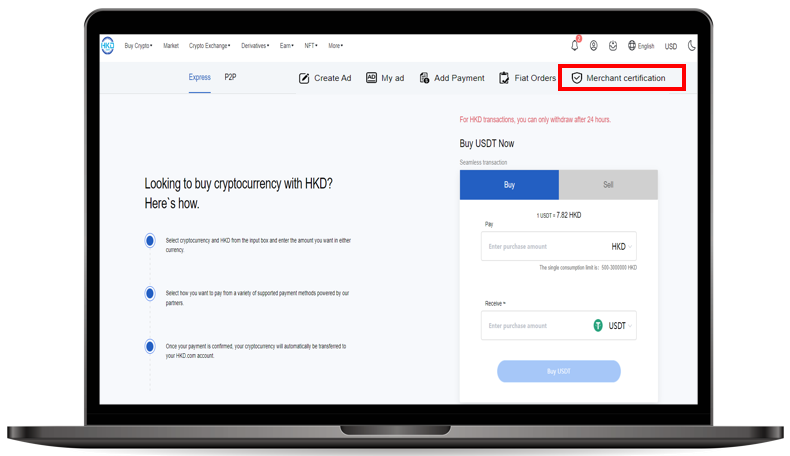Open the notifications bell icon

click(575, 46)
